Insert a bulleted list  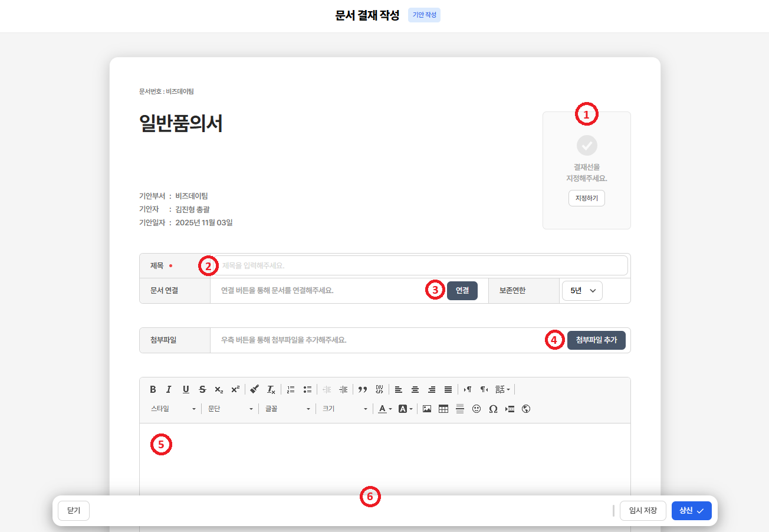point(307,389)
